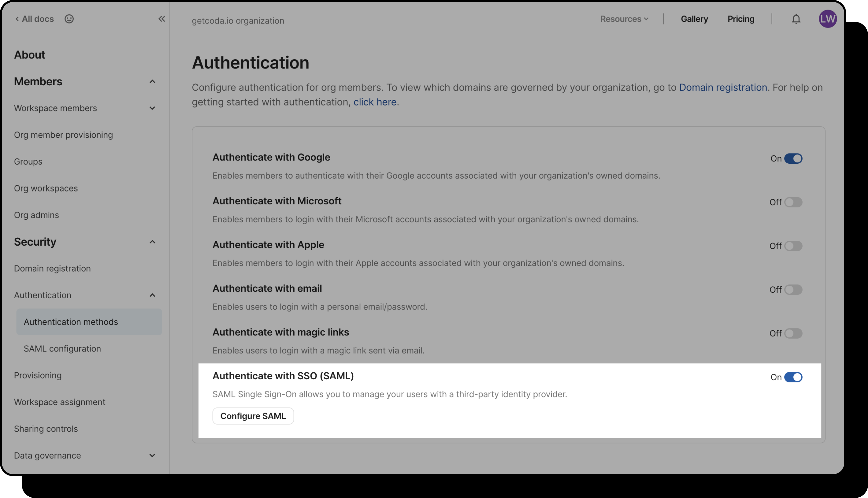The image size is (868, 498).
Task: Collapse the sidebar with the double-chevron icon
Action: pyautogui.click(x=161, y=19)
